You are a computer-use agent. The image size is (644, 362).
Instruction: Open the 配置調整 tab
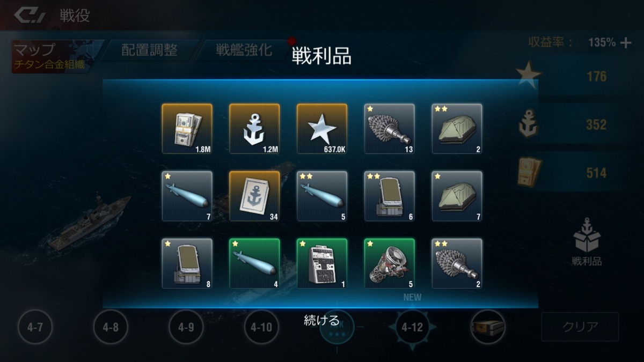pyautogui.click(x=150, y=50)
